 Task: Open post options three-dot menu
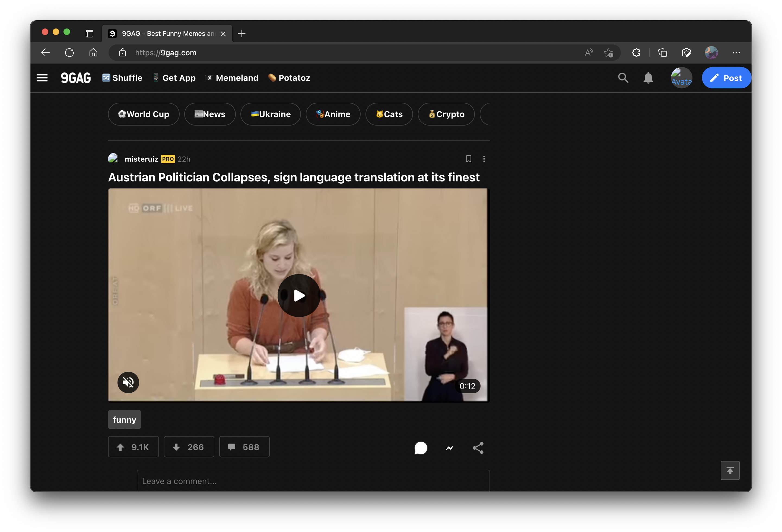tap(484, 159)
